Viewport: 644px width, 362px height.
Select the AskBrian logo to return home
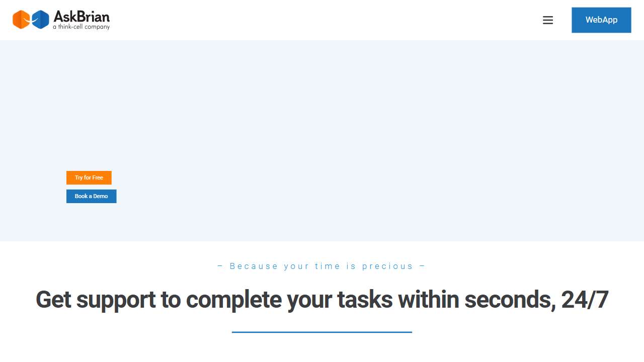point(60,19)
